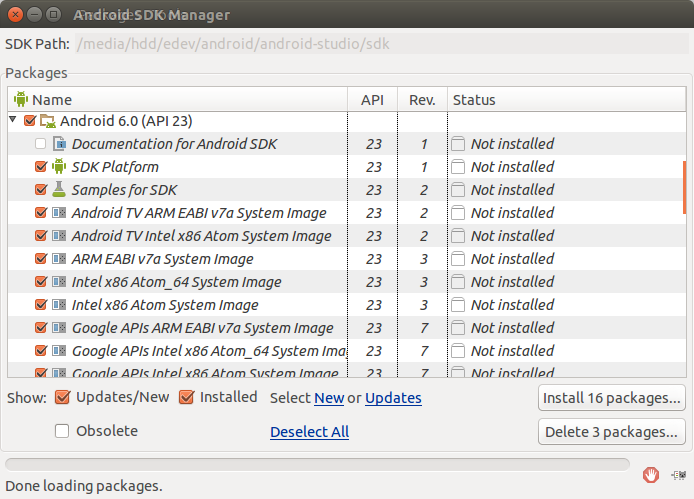The height and width of the screenshot is (499, 694).
Task: Uncheck Android TV Intel x86 Atom System Image
Action: pos(41,236)
